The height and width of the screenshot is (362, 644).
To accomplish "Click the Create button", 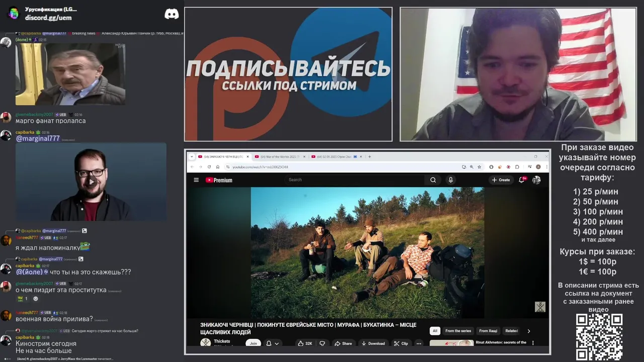I will click(x=501, y=179).
